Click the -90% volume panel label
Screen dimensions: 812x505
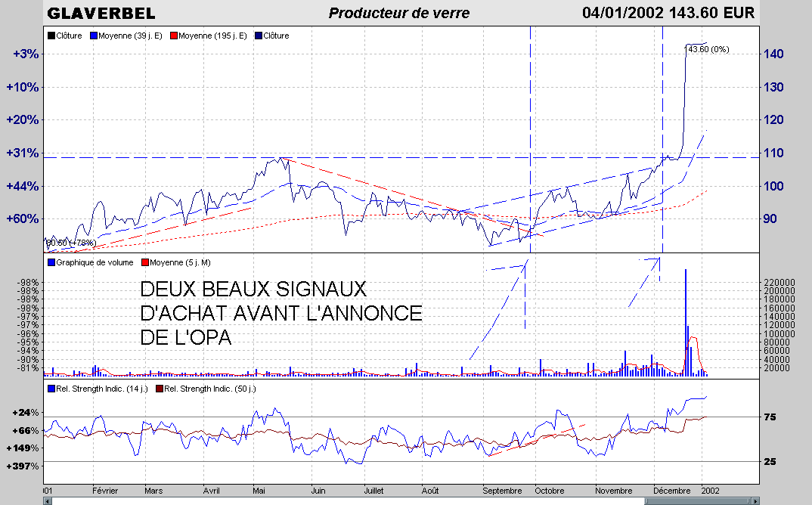[x=28, y=360]
